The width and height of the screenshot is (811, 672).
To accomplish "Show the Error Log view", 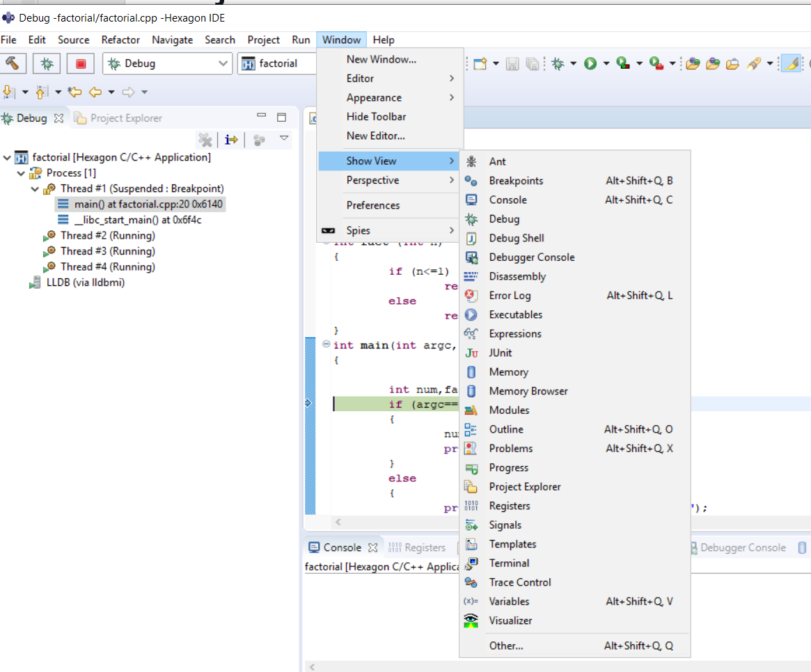I will pos(574,296).
